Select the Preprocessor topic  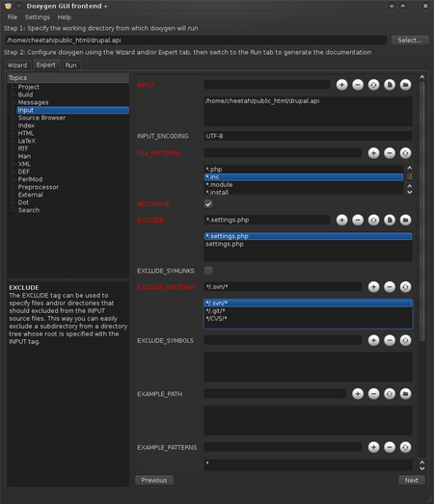(x=39, y=187)
